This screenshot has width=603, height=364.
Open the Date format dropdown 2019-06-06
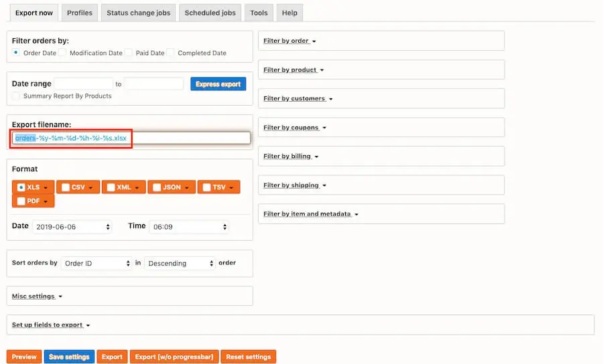pos(72,227)
